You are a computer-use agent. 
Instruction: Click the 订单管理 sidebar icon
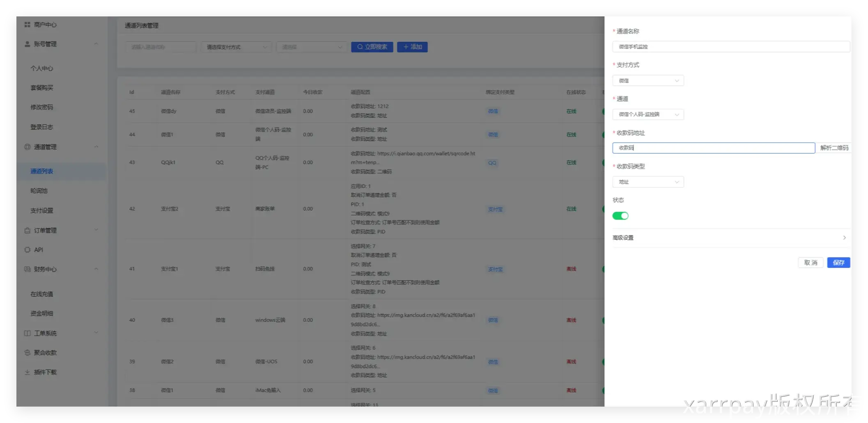[x=27, y=231]
